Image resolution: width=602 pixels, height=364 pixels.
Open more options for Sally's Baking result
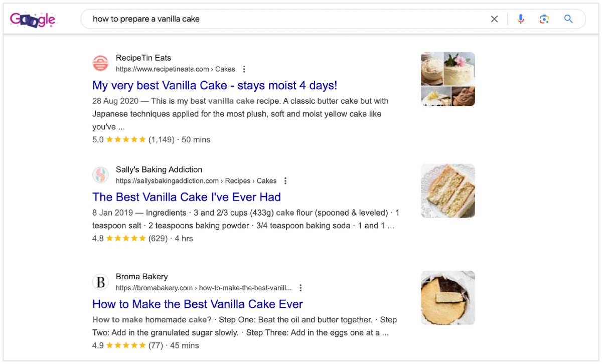[x=285, y=181]
